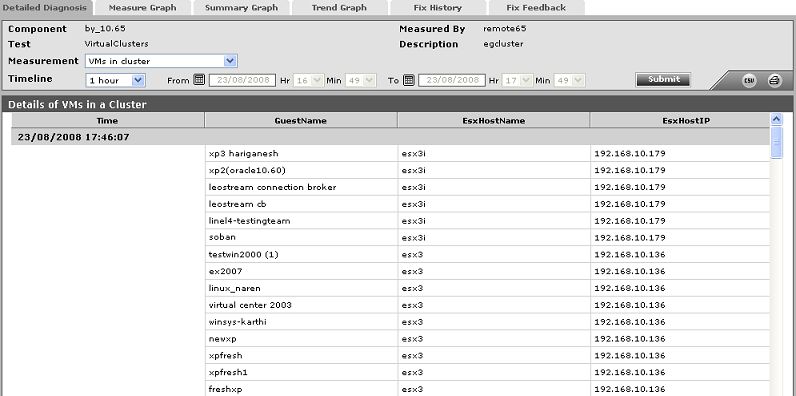
Task: Open the To Hr dropdown showing 17
Action: (x=517, y=80)
